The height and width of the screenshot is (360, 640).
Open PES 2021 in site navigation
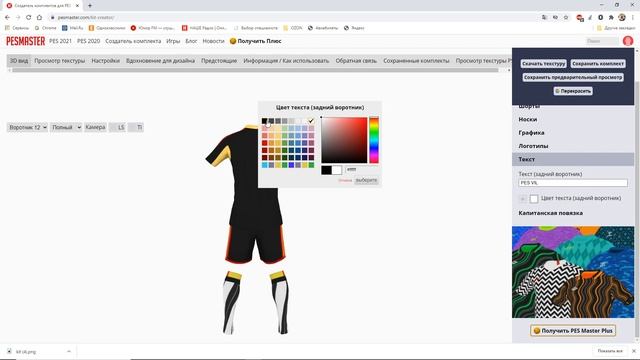point(60,41)
